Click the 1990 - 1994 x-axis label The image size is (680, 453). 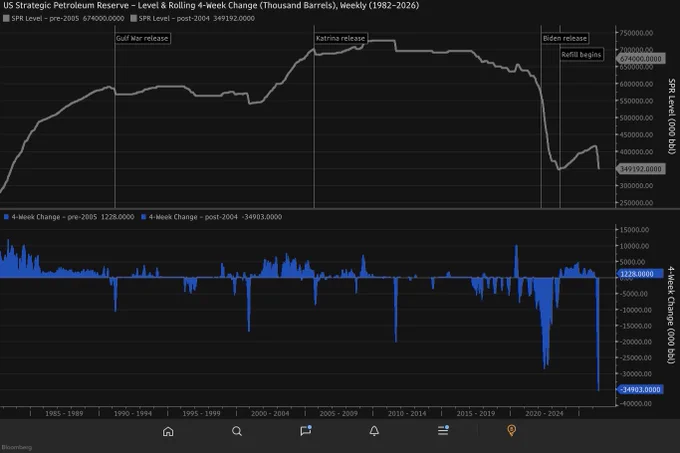133,414
